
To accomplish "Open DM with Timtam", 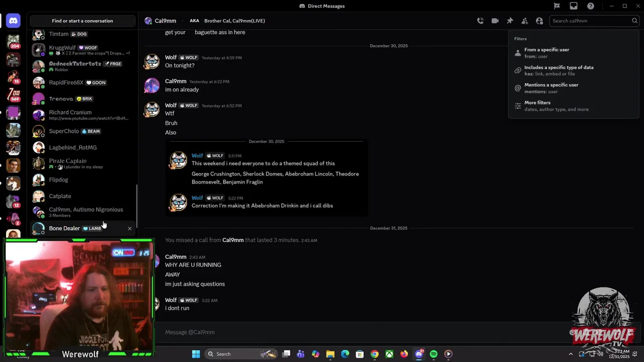I will [83, 34].
